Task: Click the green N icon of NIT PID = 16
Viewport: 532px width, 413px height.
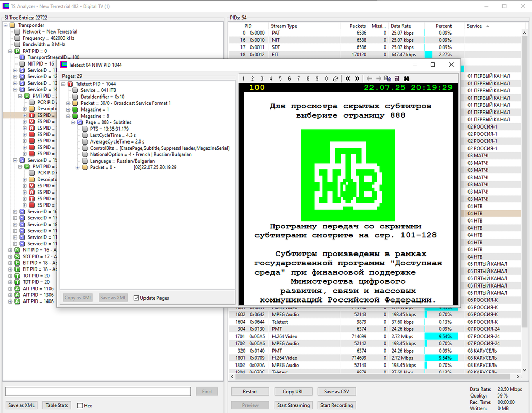Action: 18,250
